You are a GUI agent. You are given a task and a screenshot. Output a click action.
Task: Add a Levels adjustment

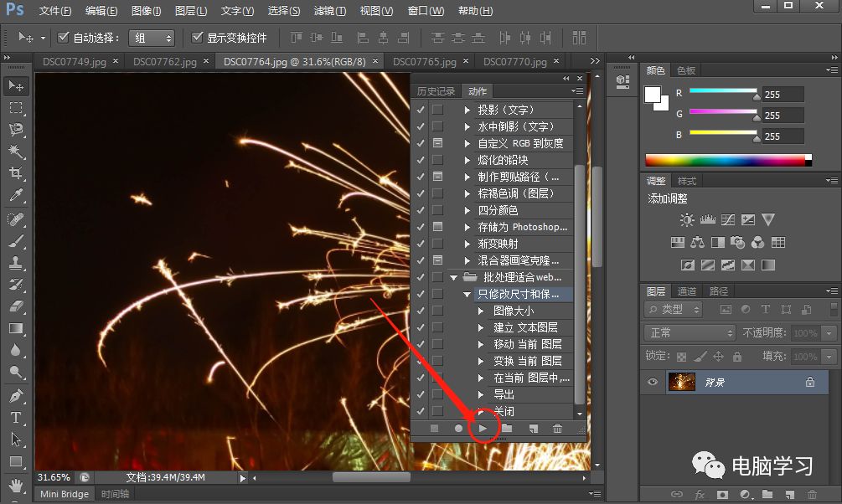(x=707, y=219)
